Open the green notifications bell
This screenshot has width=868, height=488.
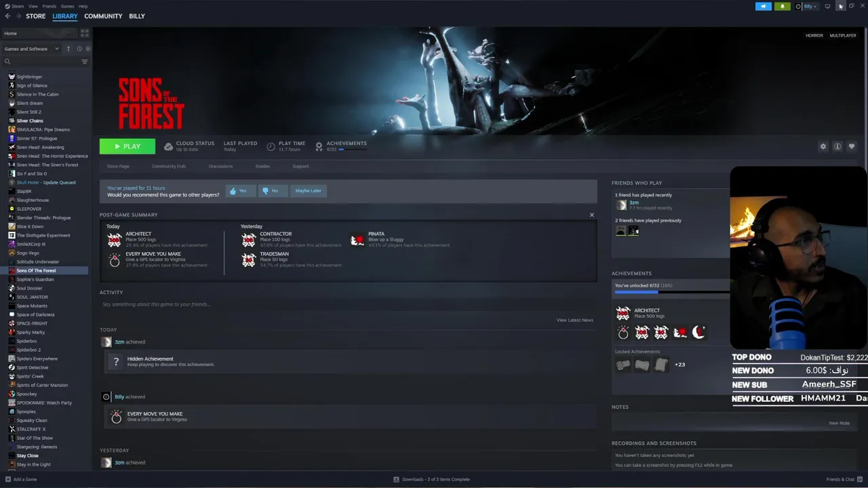pos(783,6)
